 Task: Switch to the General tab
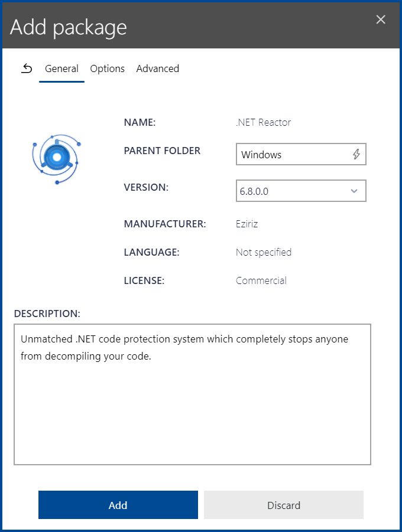point(61,68)
